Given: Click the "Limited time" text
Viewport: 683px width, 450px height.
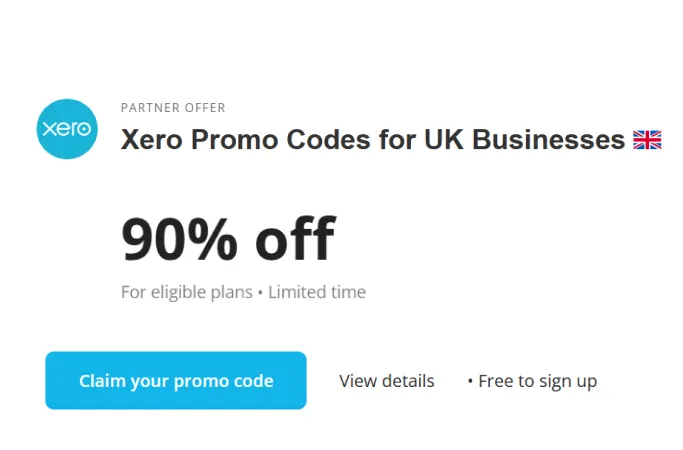Looking at the screenshot, I should point(317,293).
